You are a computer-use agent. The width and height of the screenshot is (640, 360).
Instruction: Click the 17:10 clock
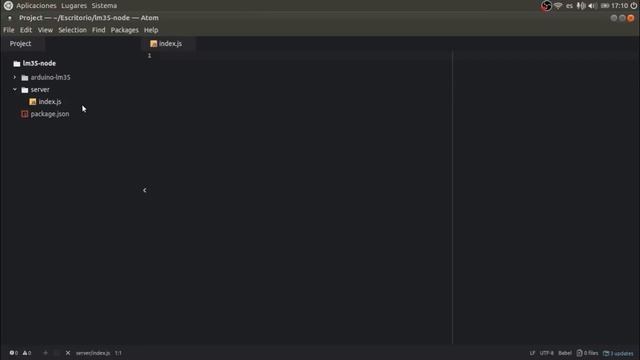click(620, 6)
